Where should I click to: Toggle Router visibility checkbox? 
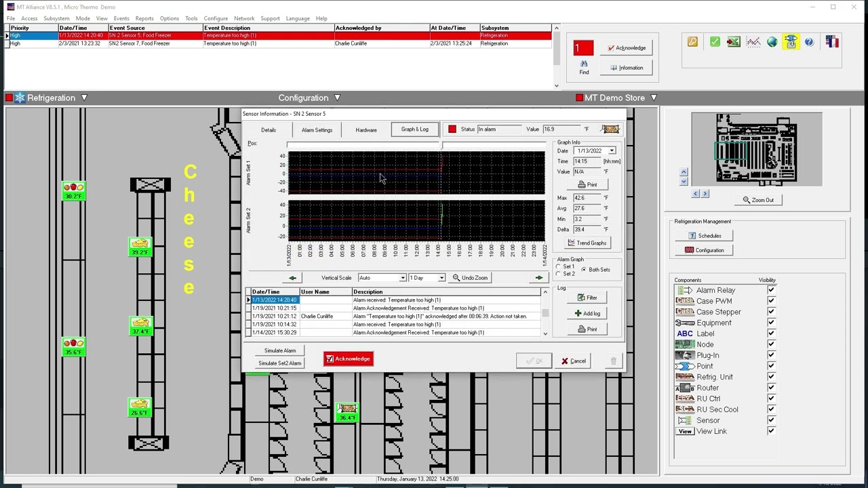(x=771, y=388)
